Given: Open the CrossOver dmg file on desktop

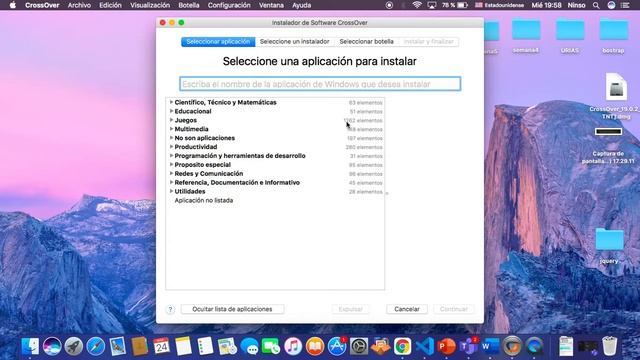Looking at the screenshot, I should point(616,87).
